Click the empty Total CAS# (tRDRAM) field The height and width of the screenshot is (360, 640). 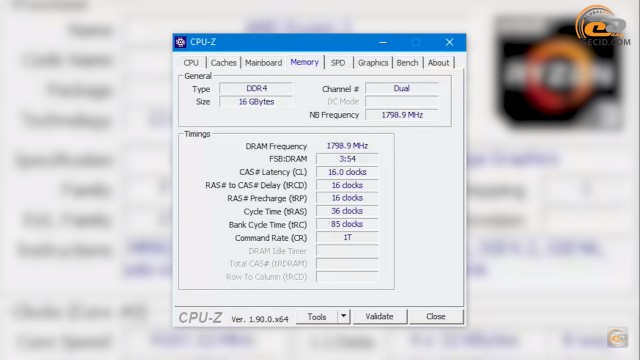point(347,264)
